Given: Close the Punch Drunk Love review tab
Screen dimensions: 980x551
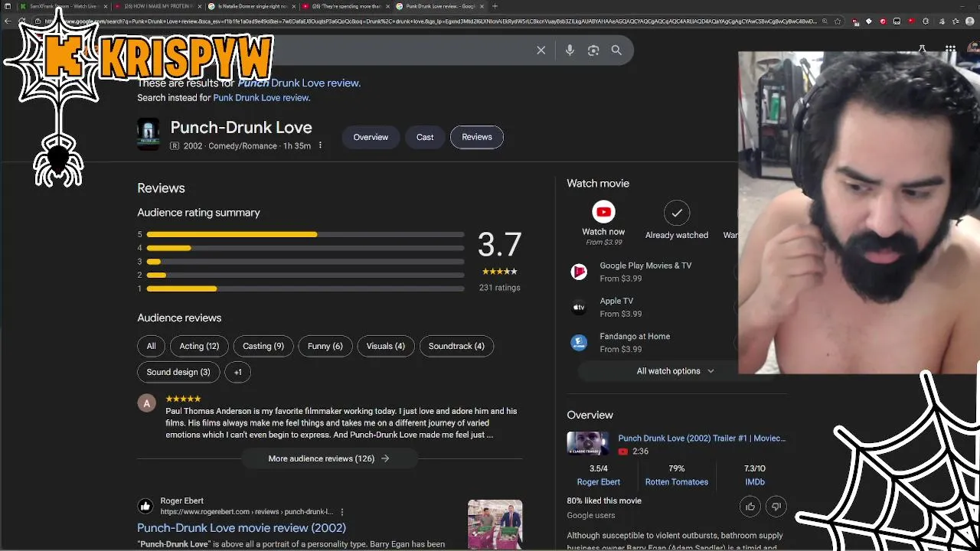Looking at the screenshot, I should (x=482, y=6).
